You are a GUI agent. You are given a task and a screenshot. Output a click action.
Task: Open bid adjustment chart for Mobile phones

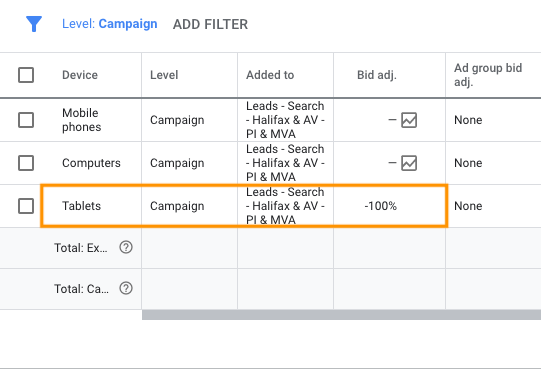409,120
